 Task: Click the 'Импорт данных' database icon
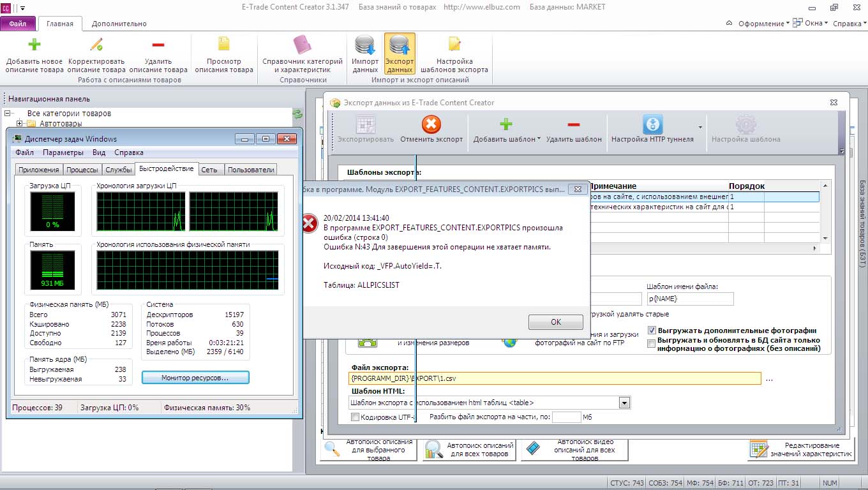point(365,45)
